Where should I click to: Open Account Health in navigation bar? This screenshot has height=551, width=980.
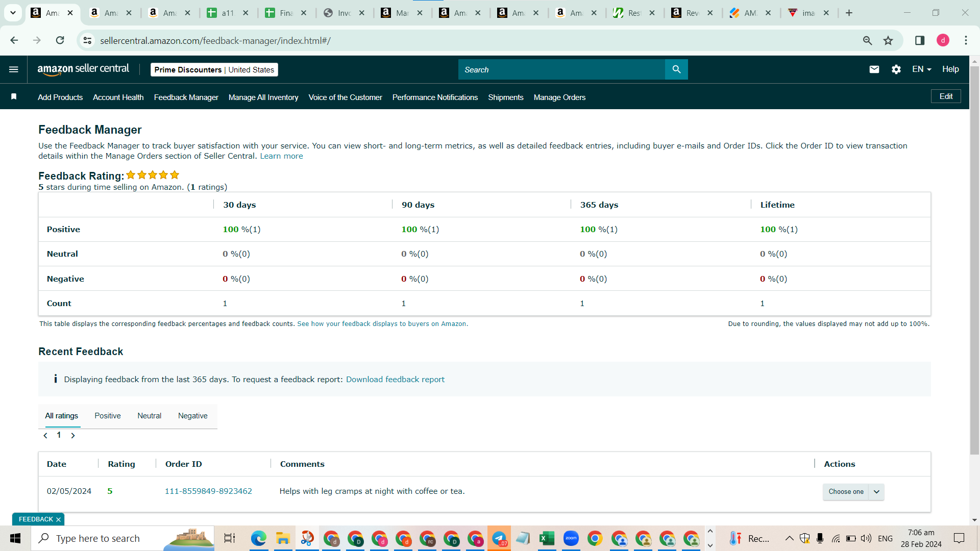(118, 97)
